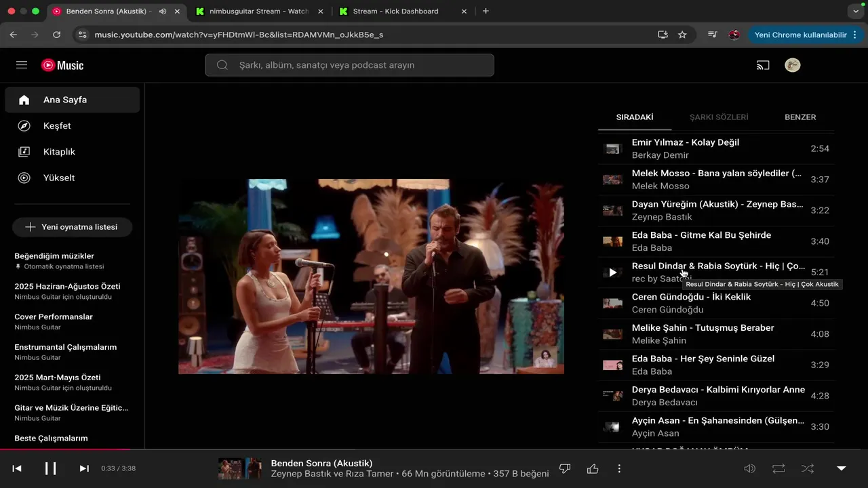
Task: Switch to the BENZER tab
Action: point(800,117)
